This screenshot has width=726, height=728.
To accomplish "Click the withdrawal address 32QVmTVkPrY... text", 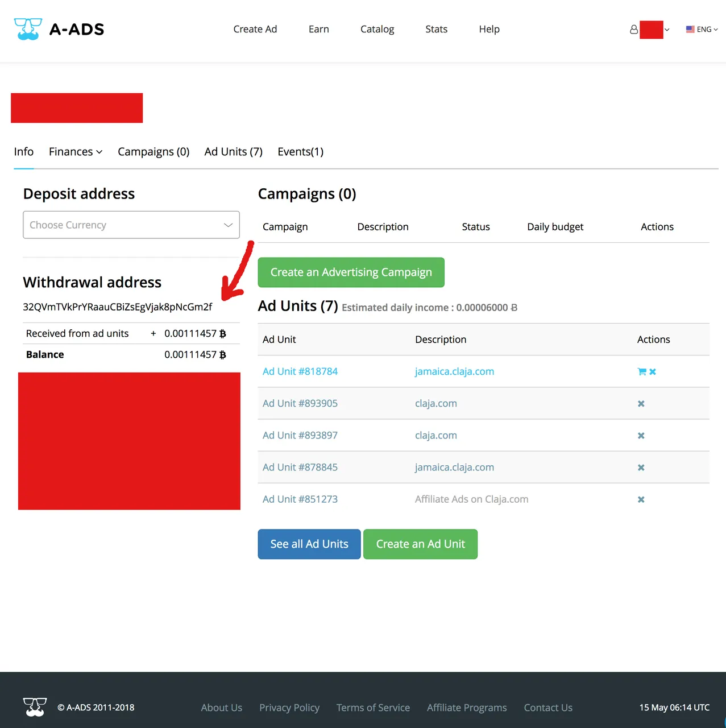I will 117,307.
